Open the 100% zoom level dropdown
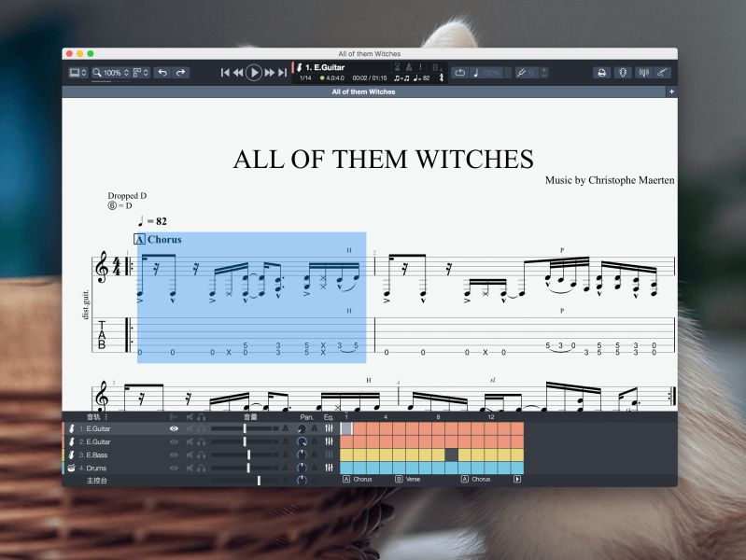The width and height of the screenshot is (746, 560). pos(116,72)
